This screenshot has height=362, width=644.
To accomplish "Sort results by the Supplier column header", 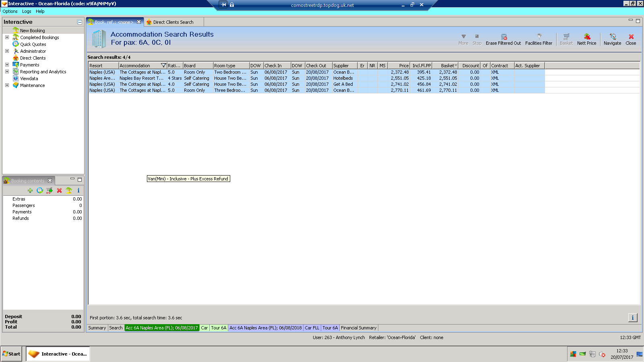I will (x=345, y=66).
